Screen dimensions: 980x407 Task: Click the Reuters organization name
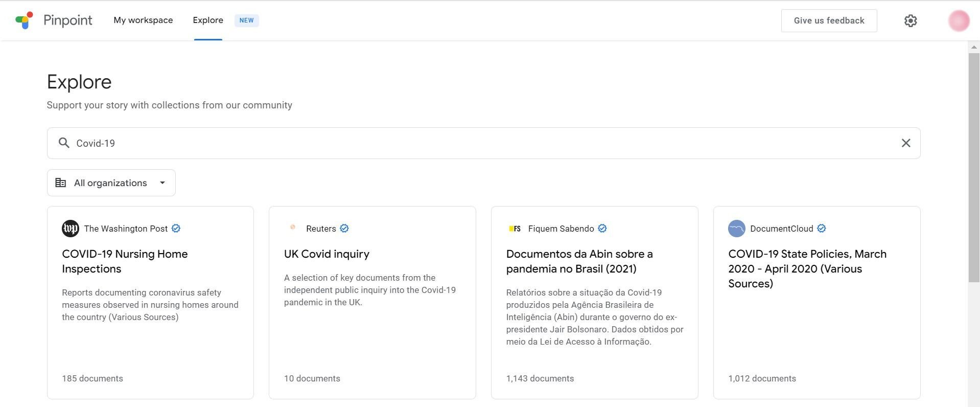pyautogui.click(x=321, y=229)
